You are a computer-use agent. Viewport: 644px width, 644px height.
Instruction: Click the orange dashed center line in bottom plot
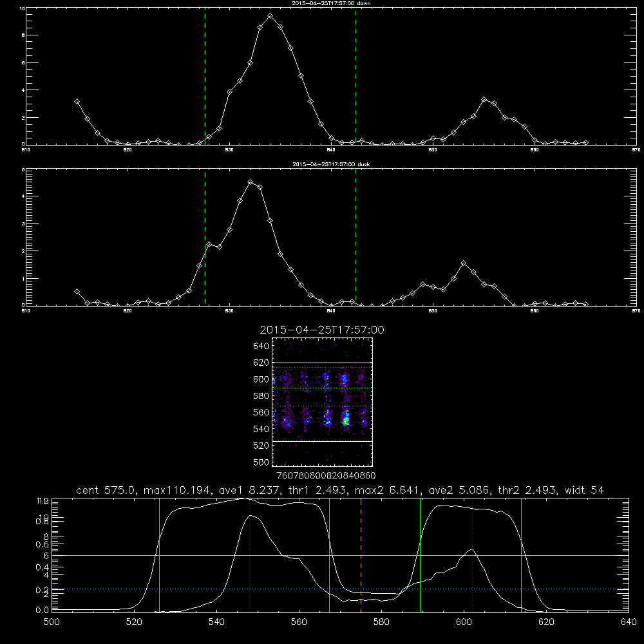pos(361,554)
